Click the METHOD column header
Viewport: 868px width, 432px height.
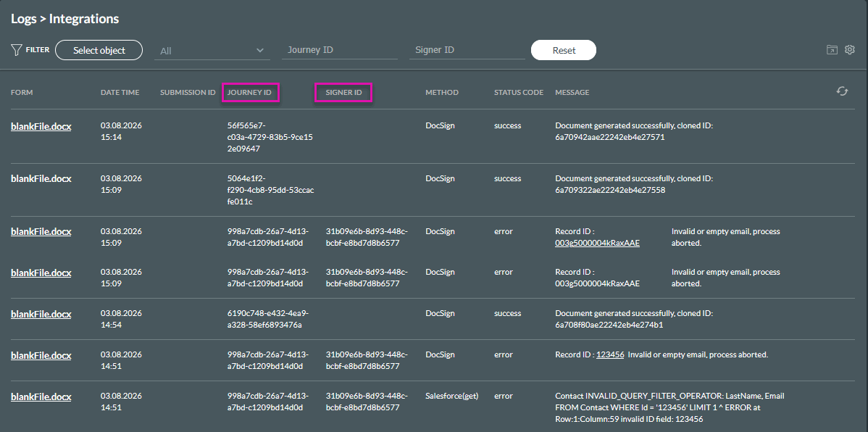click(x=442, y=93)
